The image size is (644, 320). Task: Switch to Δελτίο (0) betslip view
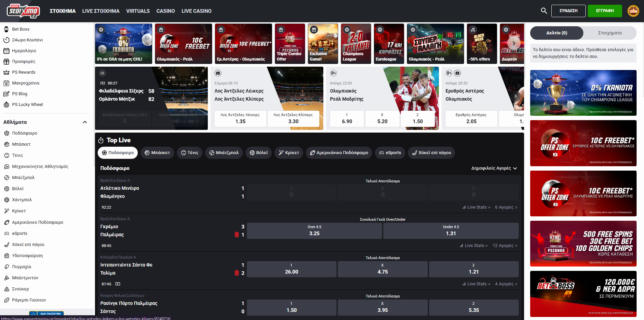point(556,33)
